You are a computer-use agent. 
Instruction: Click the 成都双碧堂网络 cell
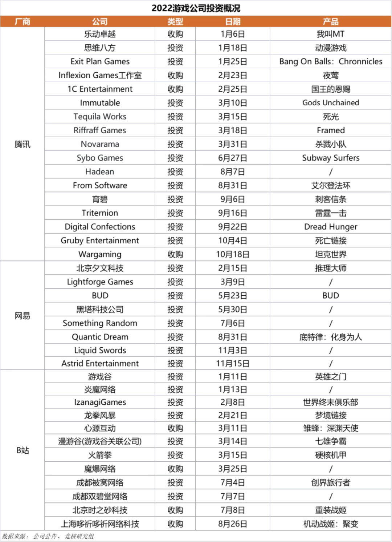(x=100, y=496)
